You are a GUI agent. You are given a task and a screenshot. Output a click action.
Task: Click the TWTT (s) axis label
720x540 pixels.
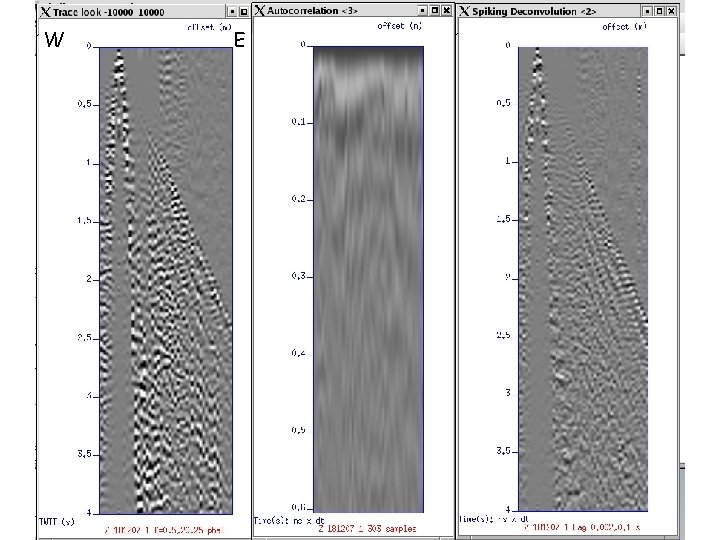tap(57, 522)
